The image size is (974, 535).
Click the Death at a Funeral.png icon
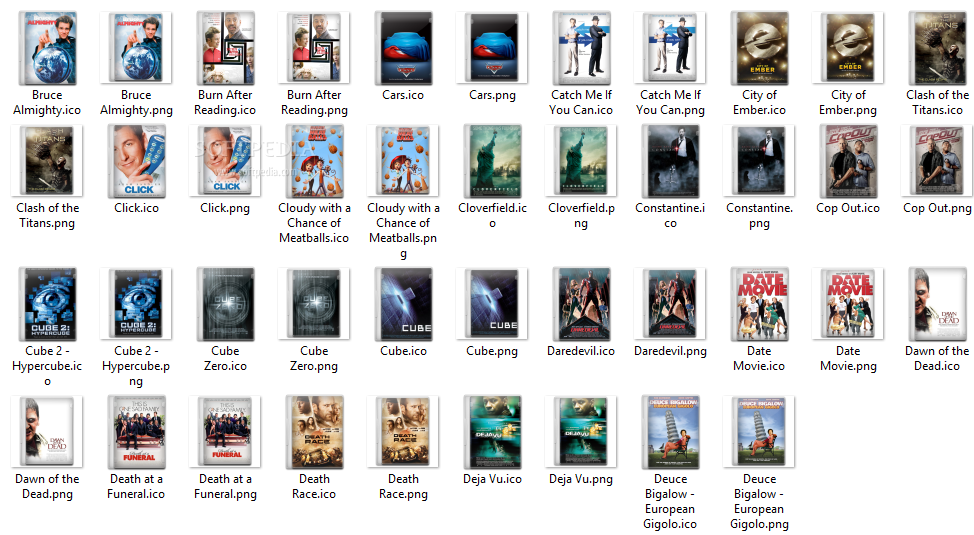225,432
